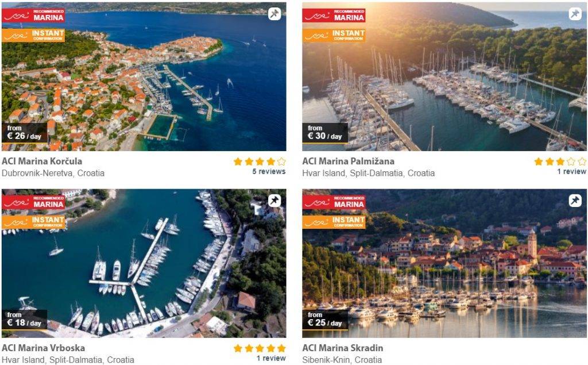The image size is (588, 365).
Task: View the 1 review for Palmižana
Action: click(571, 172)
